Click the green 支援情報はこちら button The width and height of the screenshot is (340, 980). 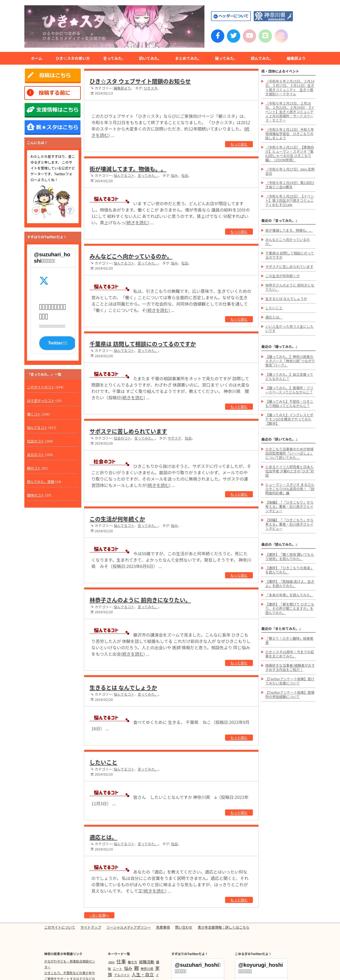pyautogui.click(x=52, y=110)
